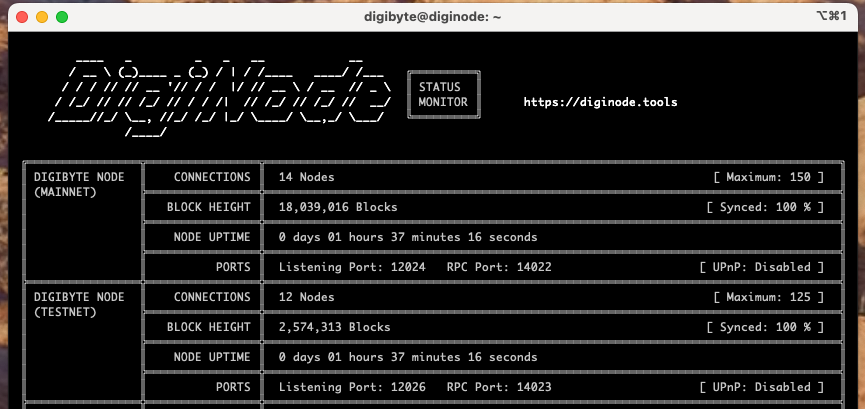
Task: Minimize the terminal with yellow button
Action: pos(42,17)
